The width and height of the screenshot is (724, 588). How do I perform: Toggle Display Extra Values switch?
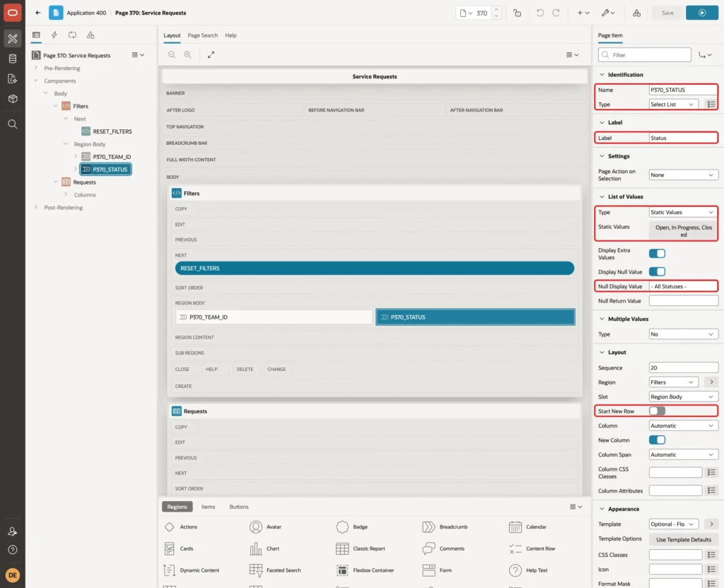[x=657, y=254]
